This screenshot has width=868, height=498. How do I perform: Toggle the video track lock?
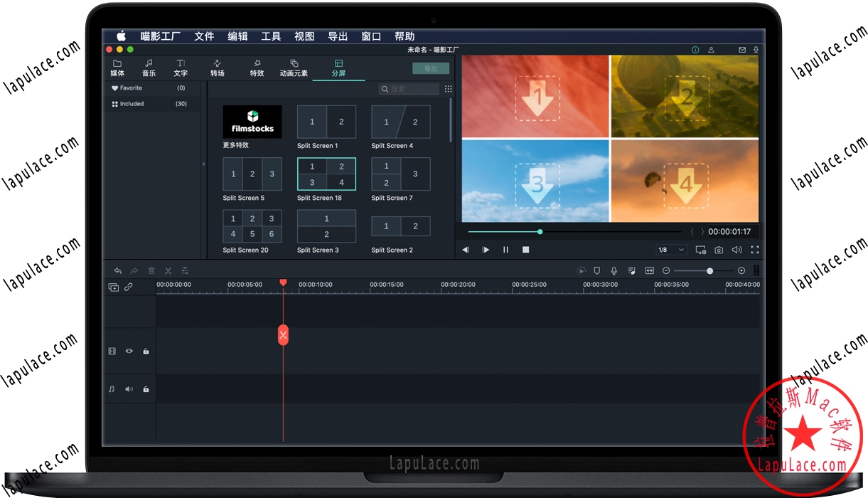(x=146, y=351)
